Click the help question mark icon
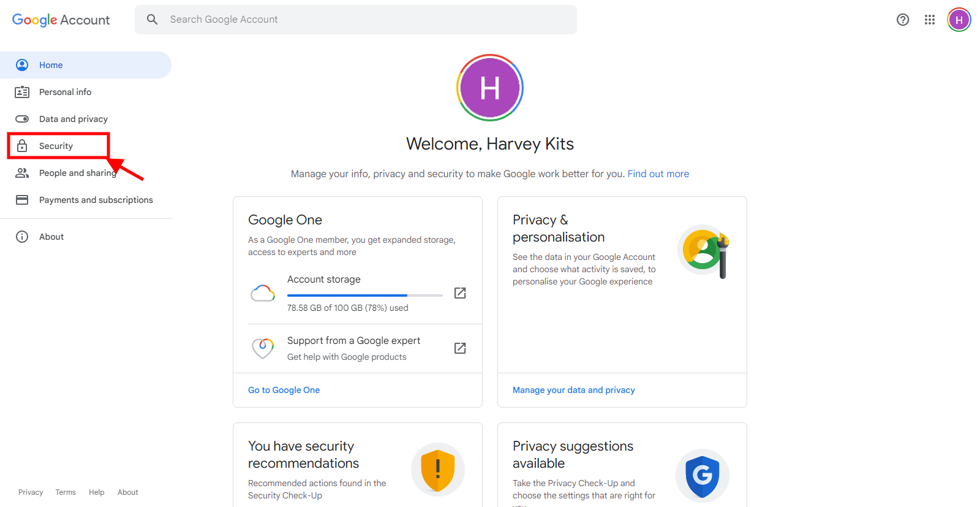The width and height of the screenshot is (980, 507). [x=902, y=20]
